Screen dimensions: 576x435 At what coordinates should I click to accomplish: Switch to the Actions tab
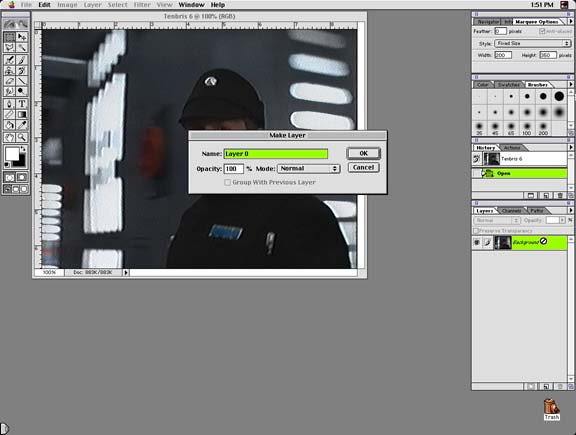tap(512, 148)
